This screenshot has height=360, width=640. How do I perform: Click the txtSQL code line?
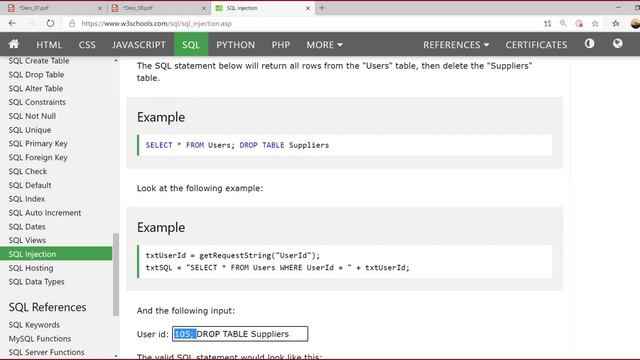pyautogui.click(x=278, y=268)
